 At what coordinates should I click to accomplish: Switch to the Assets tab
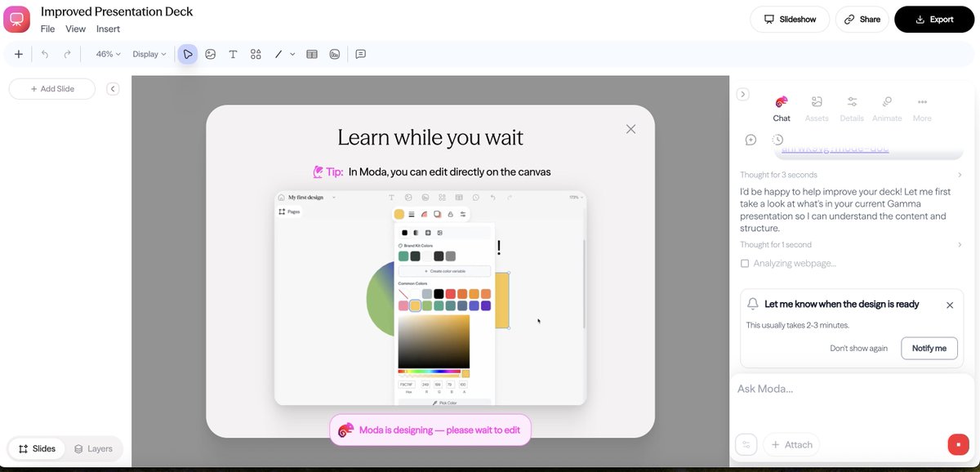tap(817, 109)
